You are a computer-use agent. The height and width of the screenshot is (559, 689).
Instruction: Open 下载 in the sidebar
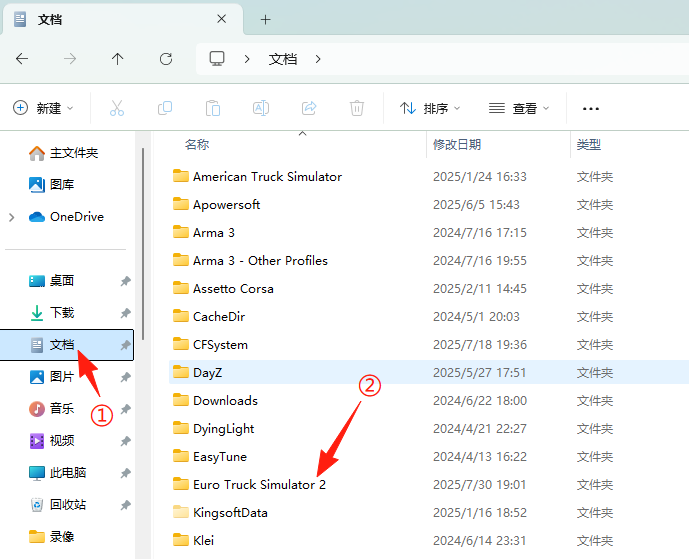51,312
